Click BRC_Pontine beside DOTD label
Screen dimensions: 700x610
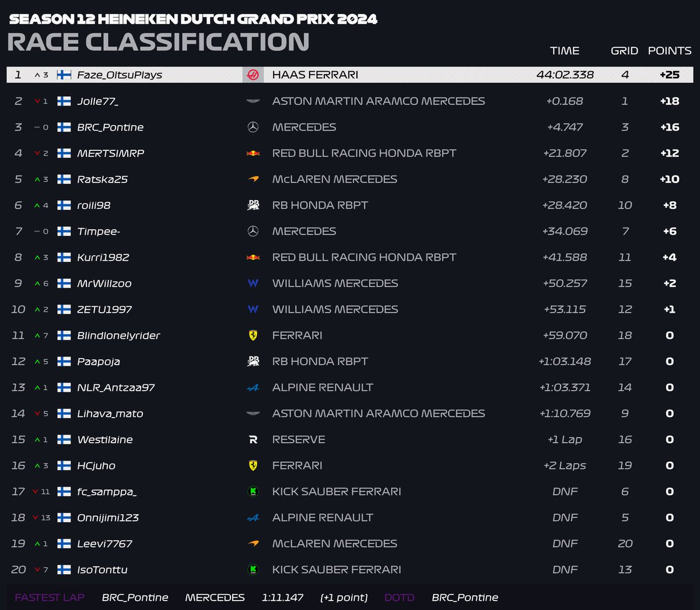465,598
